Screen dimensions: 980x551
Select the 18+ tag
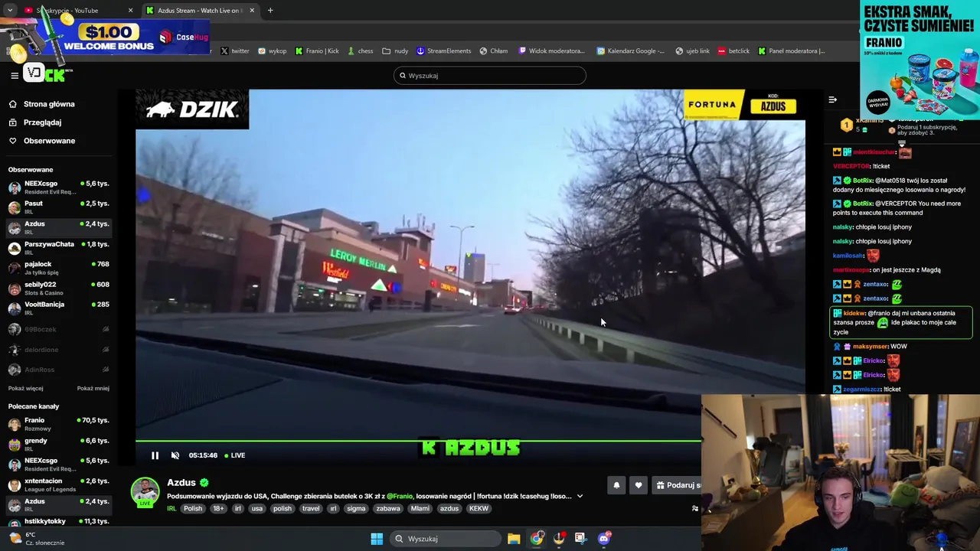pyautogui.click(x=219, y=508)
